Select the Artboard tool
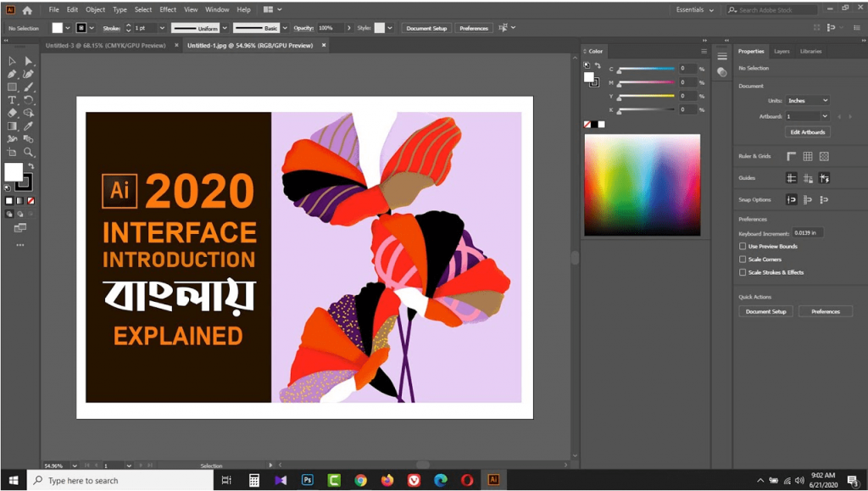Screen dimensions: 868x491 click(12, 153)
